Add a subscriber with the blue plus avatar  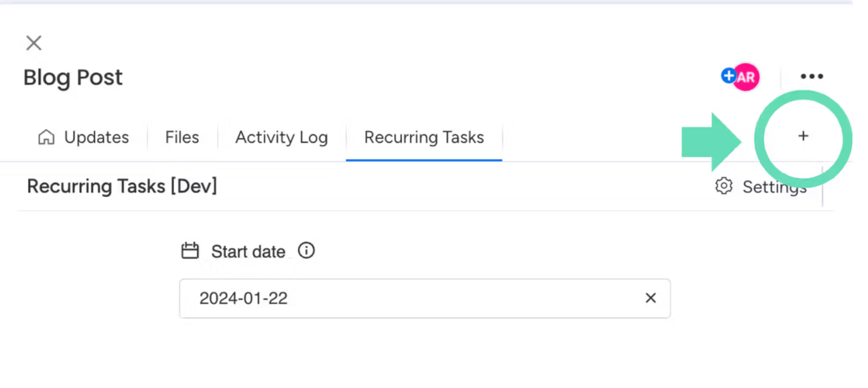point(727,76)
